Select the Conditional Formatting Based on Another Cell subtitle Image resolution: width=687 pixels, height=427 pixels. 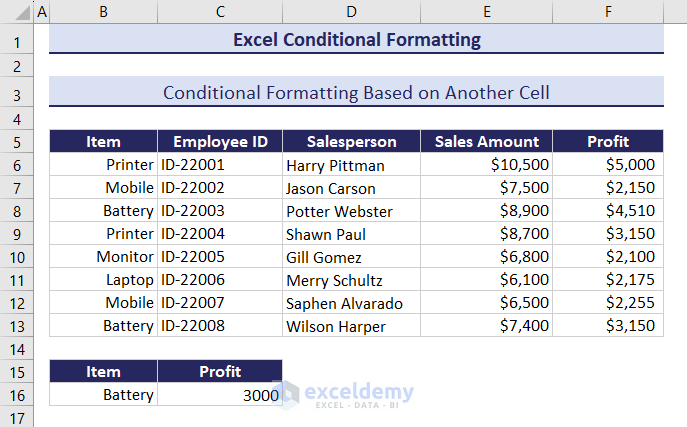point(356,92)
